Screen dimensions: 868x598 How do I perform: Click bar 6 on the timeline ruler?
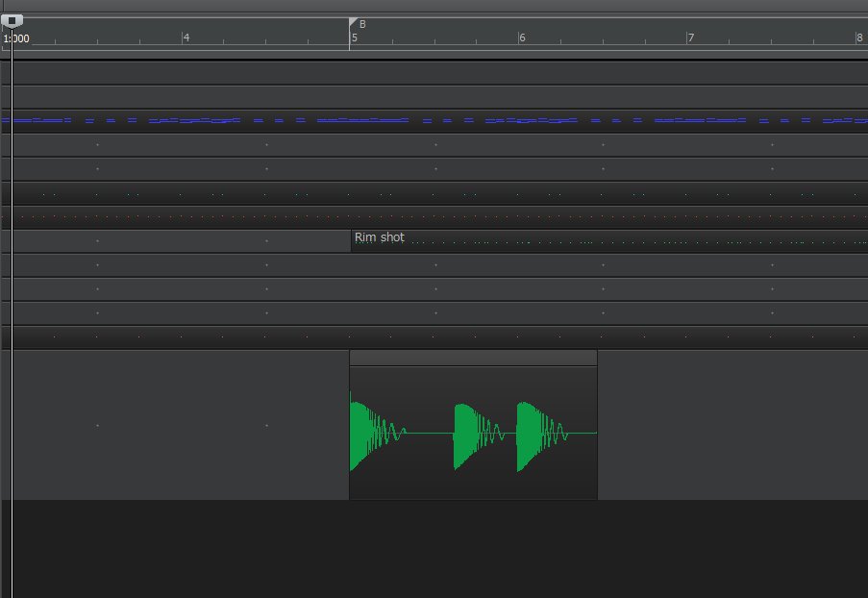coord(522,37)
